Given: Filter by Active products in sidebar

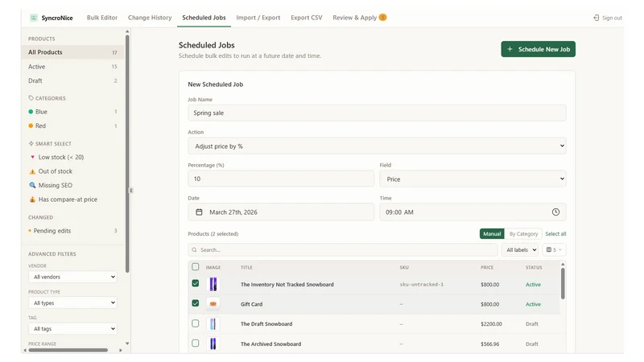Looking at the screenshot, I should 72,67.
